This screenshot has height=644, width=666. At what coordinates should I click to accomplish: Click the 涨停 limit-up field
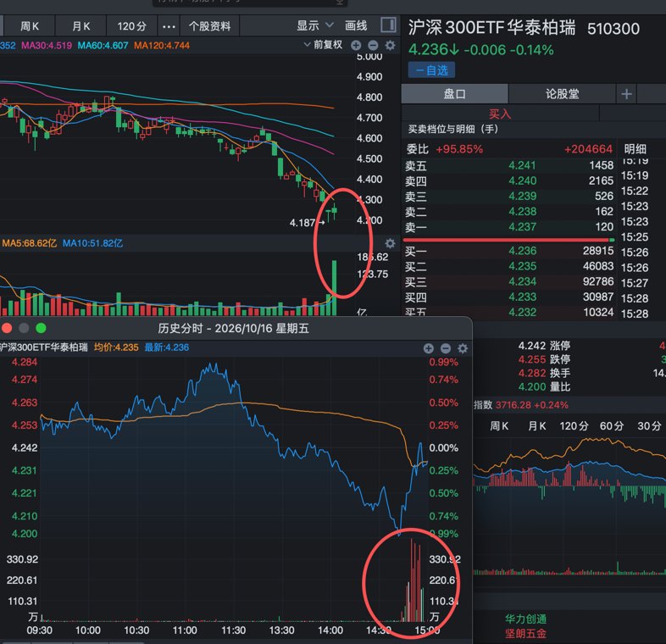tap(560, 346)
